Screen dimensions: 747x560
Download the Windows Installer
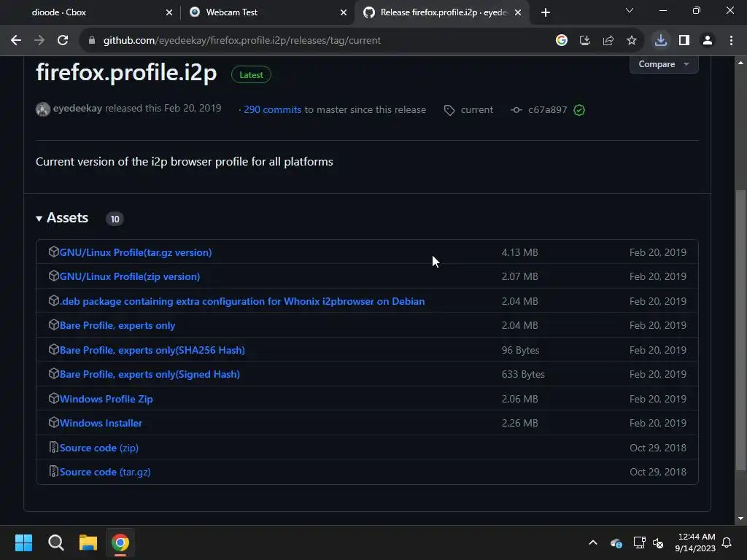pos(101,424)
